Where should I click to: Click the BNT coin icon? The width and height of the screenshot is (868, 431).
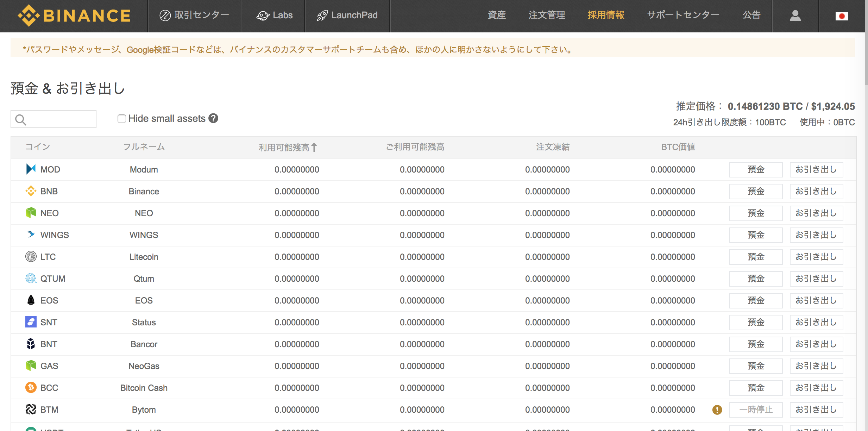point(31,344)
